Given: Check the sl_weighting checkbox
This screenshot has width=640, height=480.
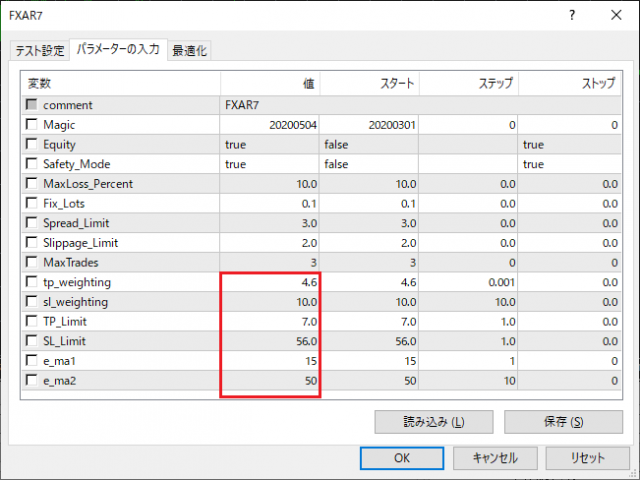Looking at the screenshot, I should click(x=31, y=301).
